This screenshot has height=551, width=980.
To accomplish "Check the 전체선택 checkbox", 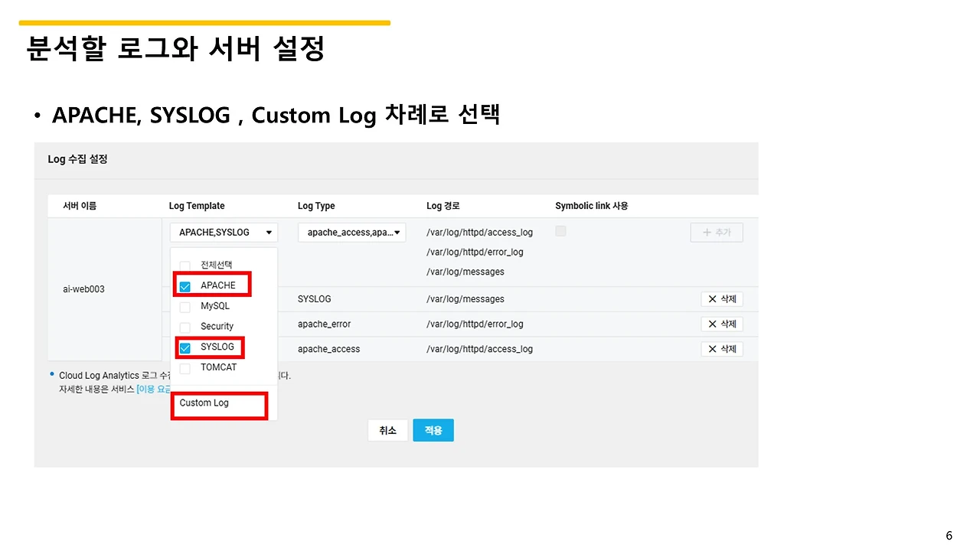I will pyautogui.click(x=185, y=266).
